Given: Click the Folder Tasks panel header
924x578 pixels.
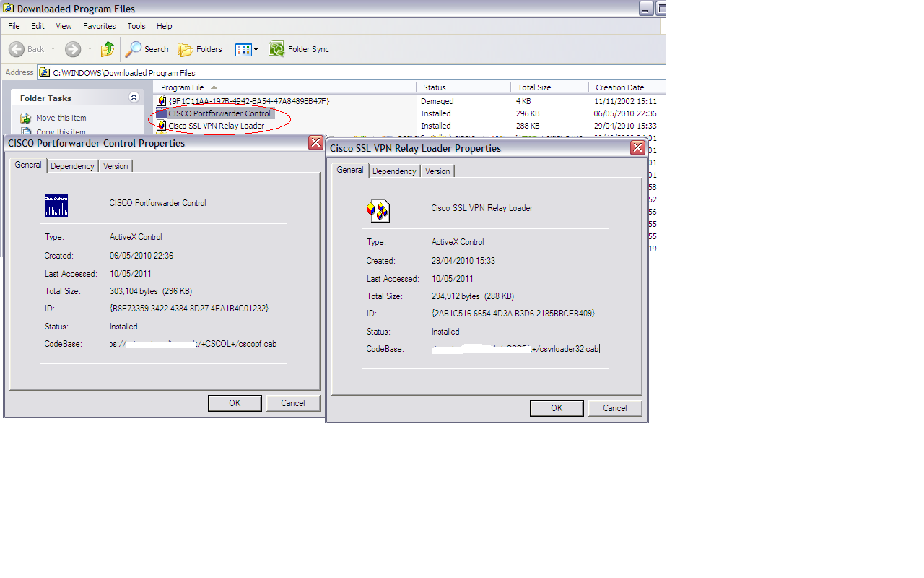Looking at the screenshot, I should pyautogui.click(x=76, y=98).
